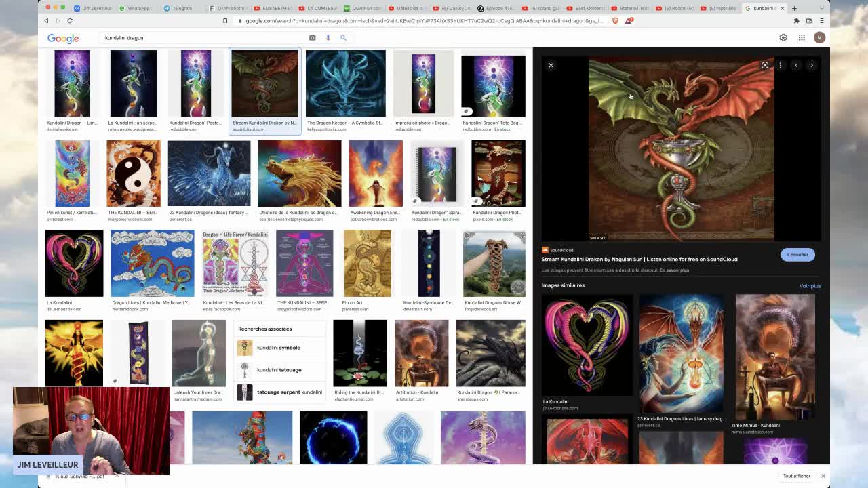This screenshot has height=488, width=868.
Task: Open the similar image labelled La Kundalini
Action: click(x=587, y=345)
